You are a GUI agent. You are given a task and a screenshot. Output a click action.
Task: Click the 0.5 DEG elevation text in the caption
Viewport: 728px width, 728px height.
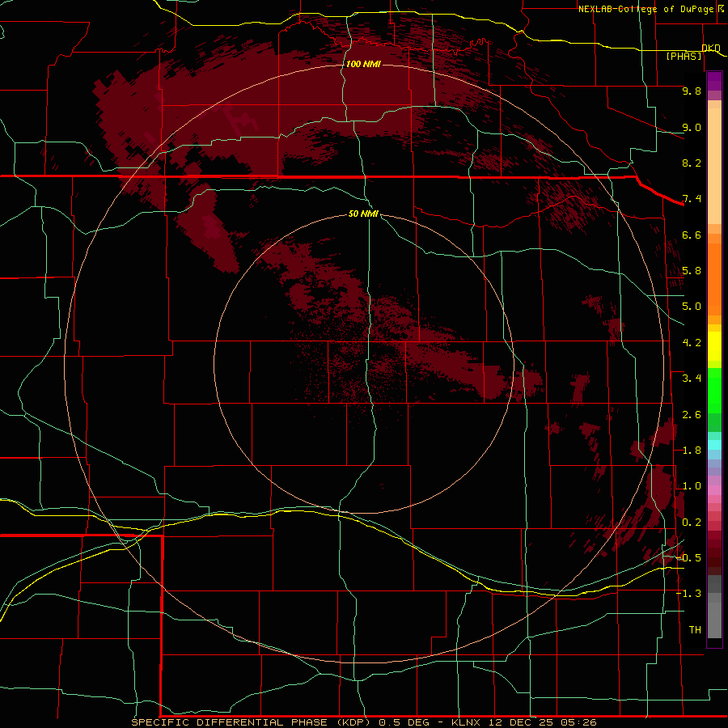[405, 722]
